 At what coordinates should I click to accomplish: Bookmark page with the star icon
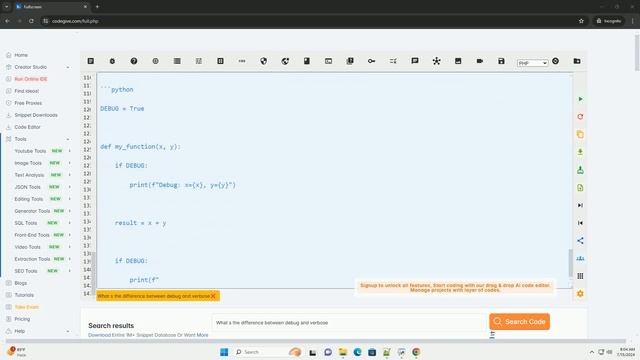tap(581, 21)
